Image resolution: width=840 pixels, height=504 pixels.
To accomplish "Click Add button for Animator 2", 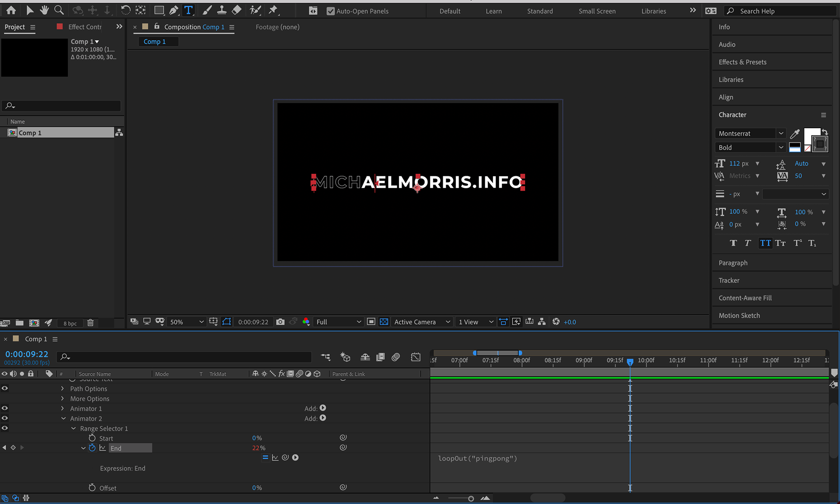I will click(323, 418).
